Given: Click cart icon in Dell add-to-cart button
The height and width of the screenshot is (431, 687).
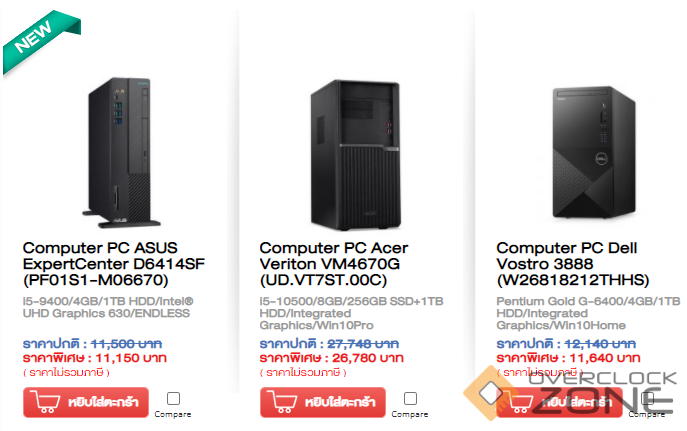Looking at the screenshot, I should pos(519,403).
